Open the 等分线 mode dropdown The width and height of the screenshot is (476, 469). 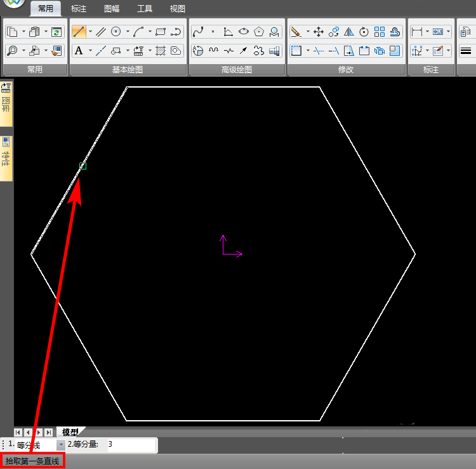point(61,445)
